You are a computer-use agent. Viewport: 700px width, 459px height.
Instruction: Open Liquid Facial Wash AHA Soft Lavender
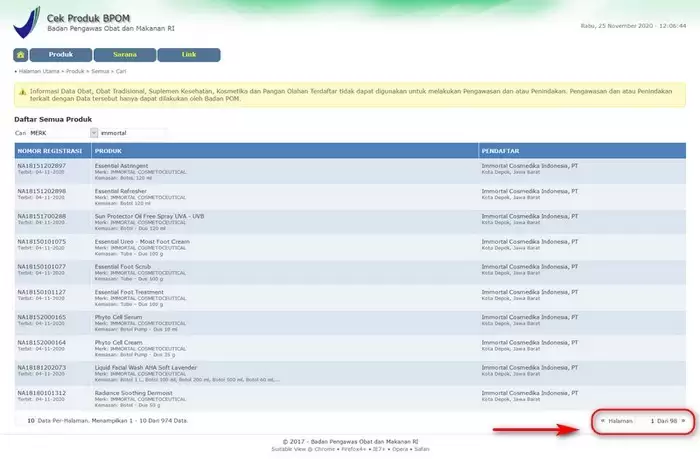click(x=146, y=367)
